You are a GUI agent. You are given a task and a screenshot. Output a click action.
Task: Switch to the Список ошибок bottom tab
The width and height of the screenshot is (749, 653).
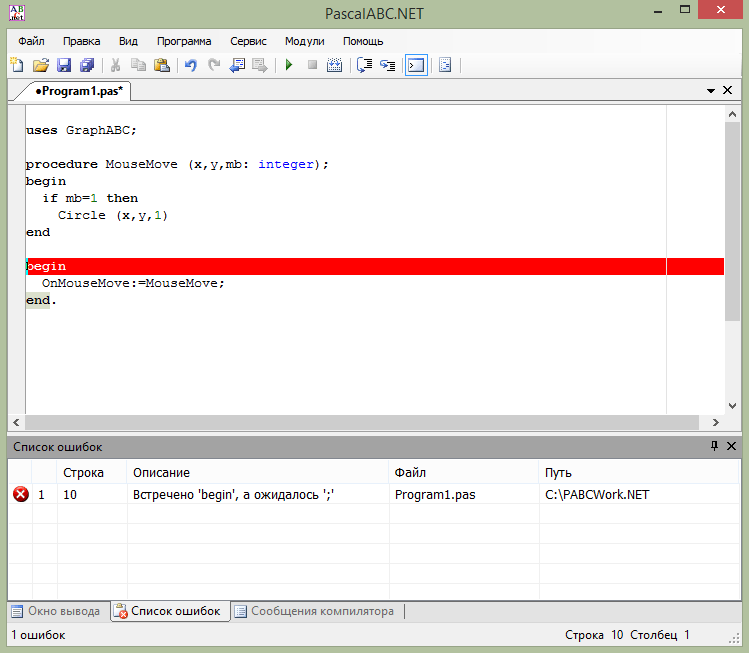coord(169,611)
